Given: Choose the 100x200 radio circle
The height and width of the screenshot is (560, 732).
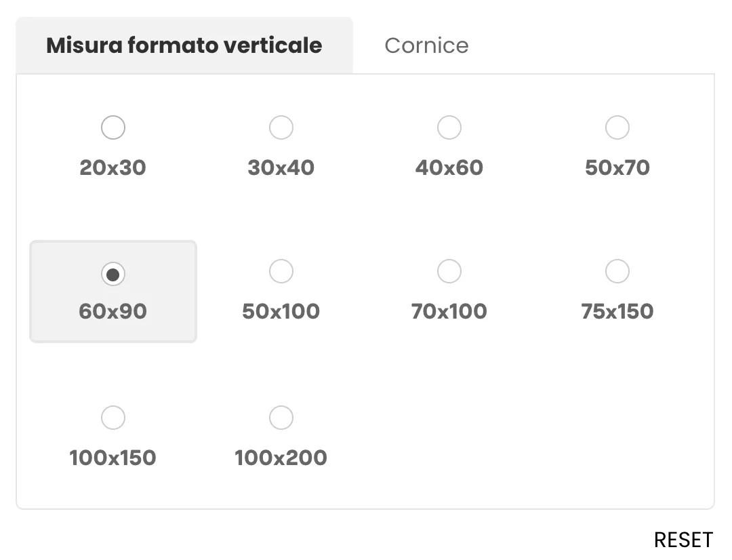Looking at the screenshot, I should coord(281,418).
